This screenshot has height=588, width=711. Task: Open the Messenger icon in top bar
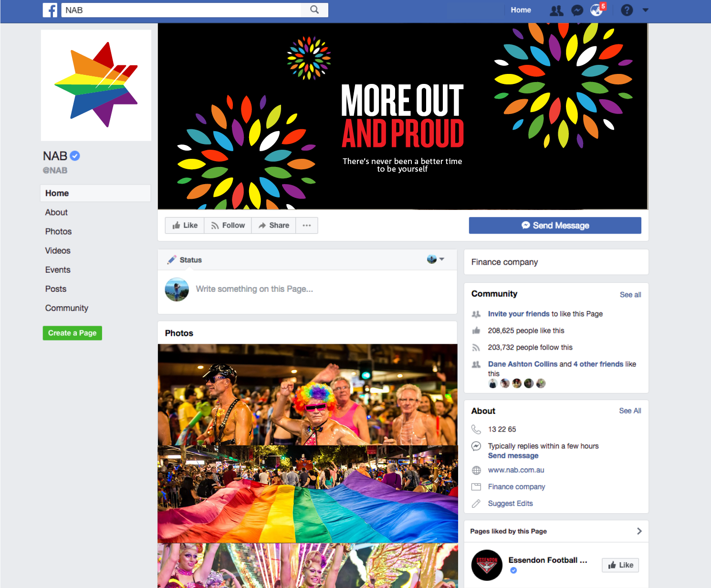577,10
